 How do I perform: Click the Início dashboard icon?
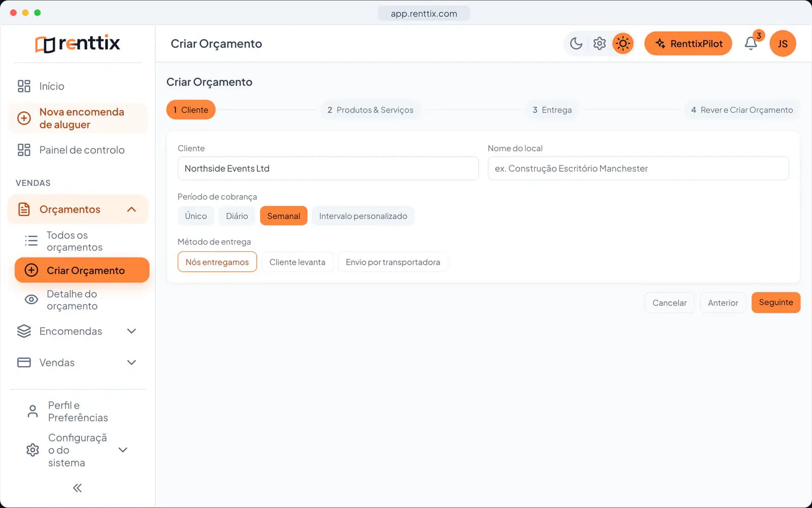point(24,86)
